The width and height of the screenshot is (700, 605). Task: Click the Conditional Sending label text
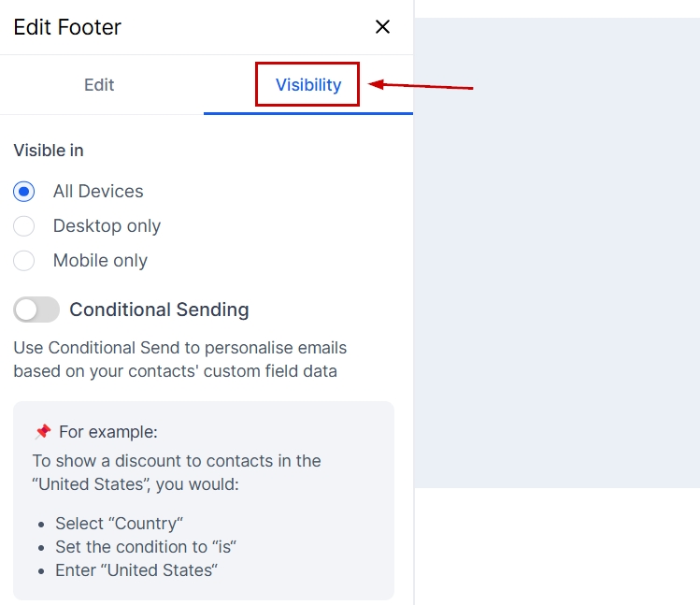point(159,310)
